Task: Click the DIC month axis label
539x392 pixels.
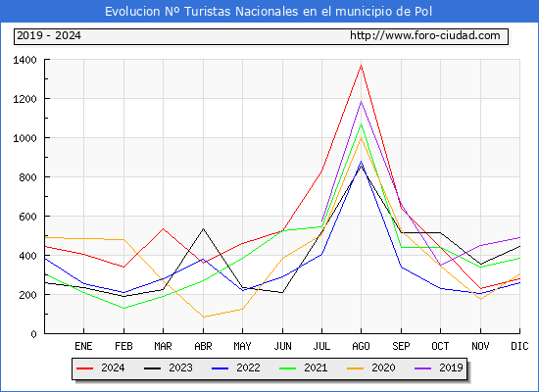Action: click(519, 346)
